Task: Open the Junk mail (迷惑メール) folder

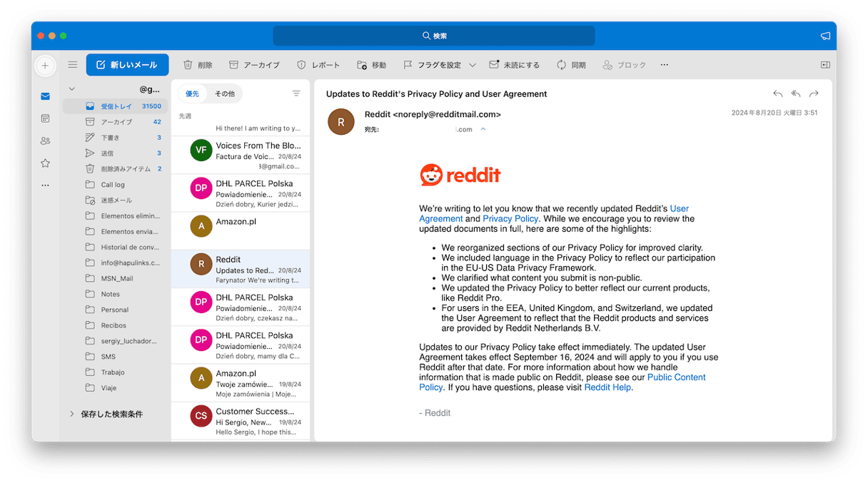Action: pos(116,200)
